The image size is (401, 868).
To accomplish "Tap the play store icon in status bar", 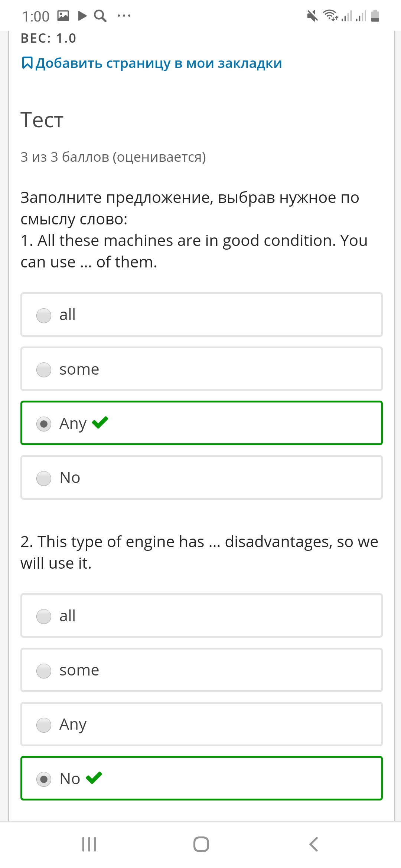I will tap(82, 16).
